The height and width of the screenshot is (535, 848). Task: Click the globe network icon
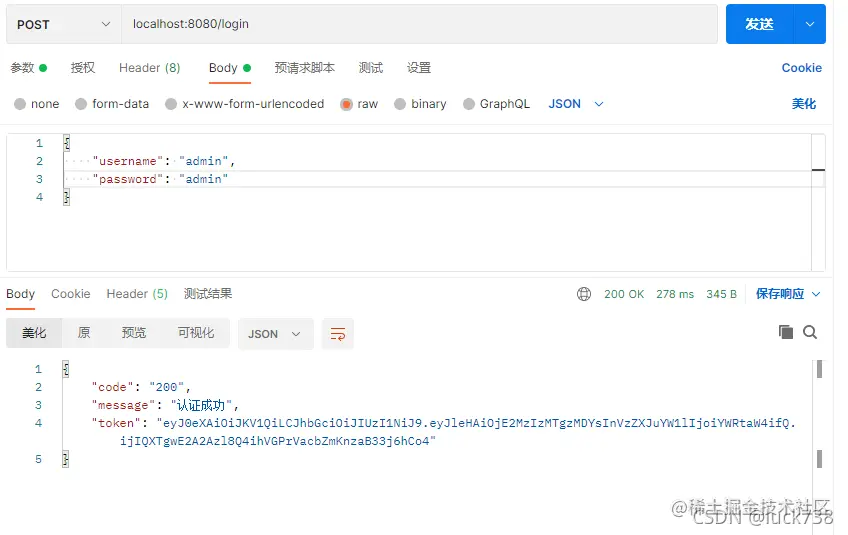584,294
